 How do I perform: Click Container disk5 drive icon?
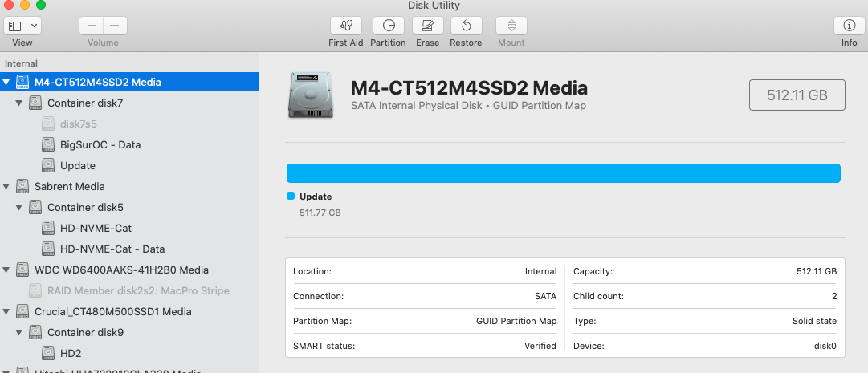[x=35, y=208]
